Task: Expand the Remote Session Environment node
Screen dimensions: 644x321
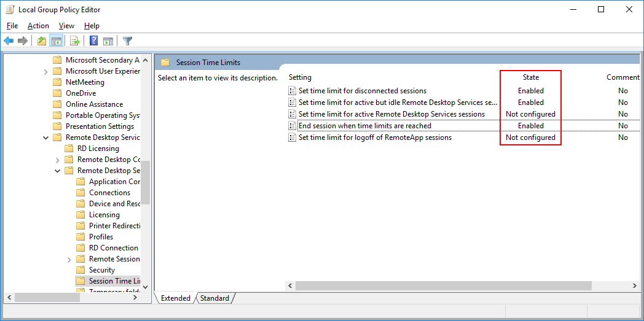Action: tap(69, 259)
